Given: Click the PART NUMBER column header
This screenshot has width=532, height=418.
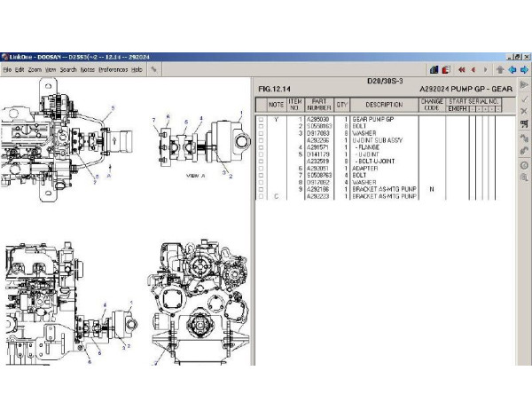Looking at the screenshot, I should [x=319, y=105].
